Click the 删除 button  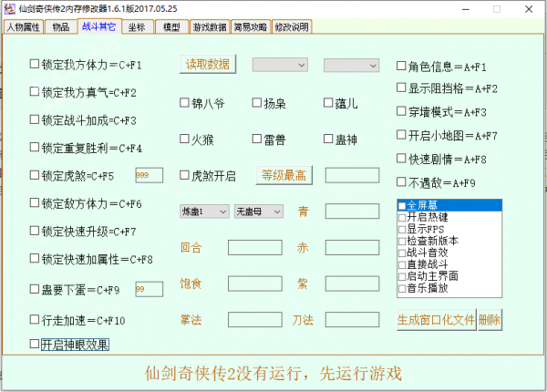(490, 319)
